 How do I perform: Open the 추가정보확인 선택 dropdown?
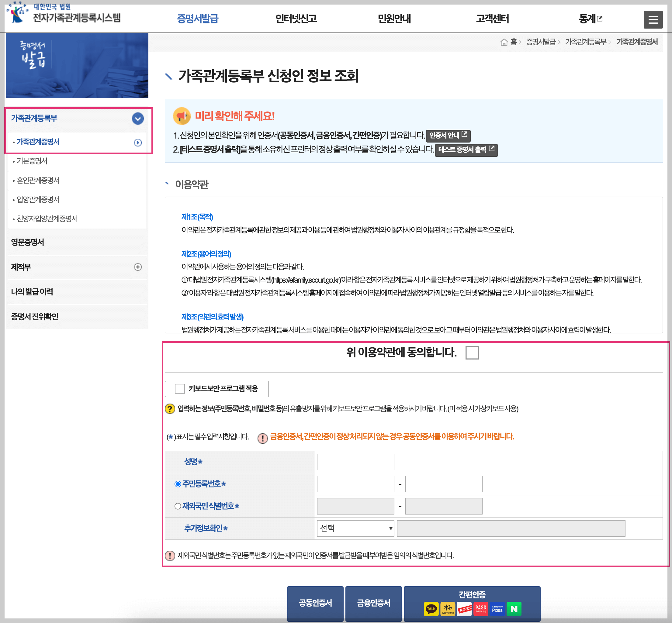click(x=355, y=528)
